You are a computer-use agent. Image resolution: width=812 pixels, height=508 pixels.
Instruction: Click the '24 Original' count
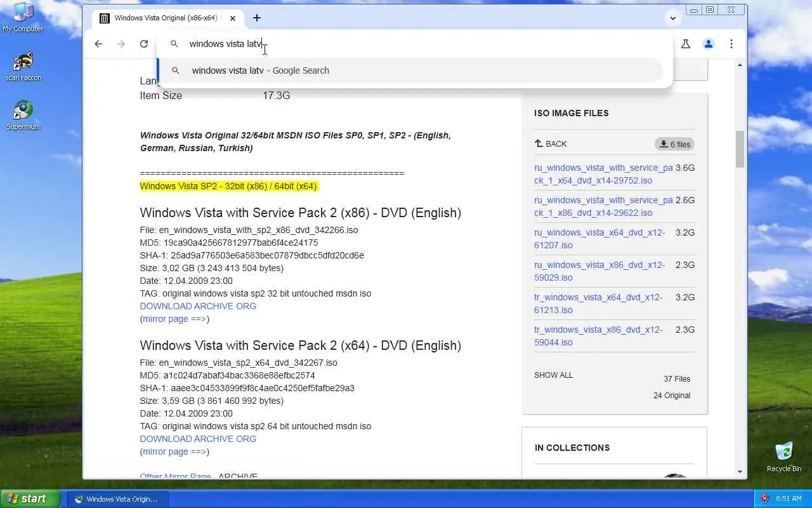(x=672, y=396)
